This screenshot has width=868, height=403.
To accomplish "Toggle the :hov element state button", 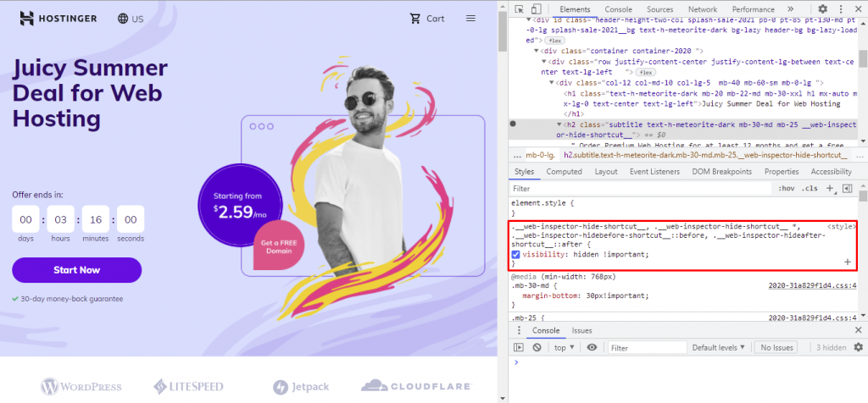I will point(786,189).
